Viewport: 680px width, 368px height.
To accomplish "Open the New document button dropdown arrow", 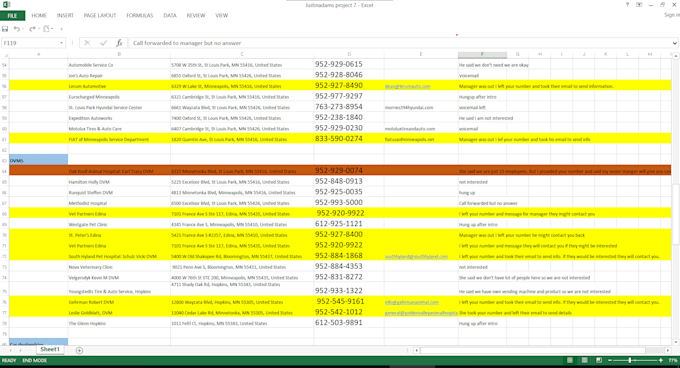I will tap(52, 29).
